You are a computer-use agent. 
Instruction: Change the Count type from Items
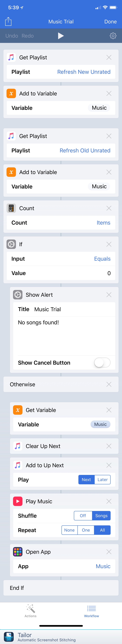click(x=103, y=223)
